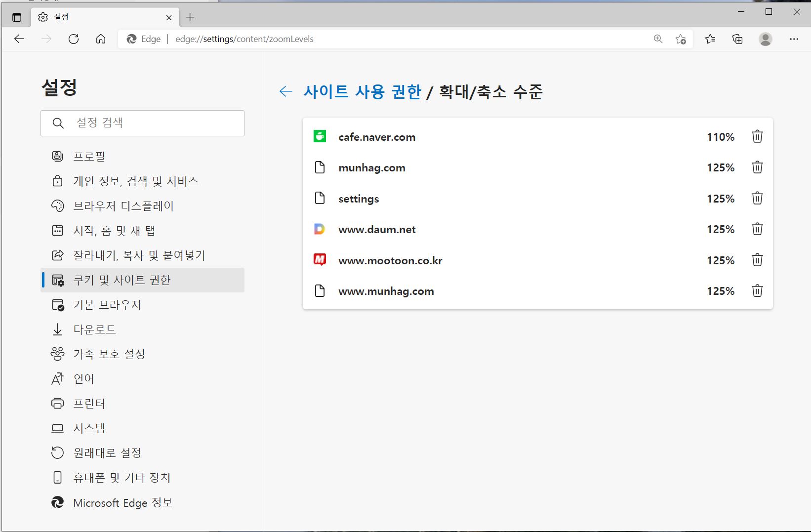This screenshot has height=532, width=811.
Task: Select 브라우저 디스플레이 in the sidebar
Action: (x=123, y=206)
